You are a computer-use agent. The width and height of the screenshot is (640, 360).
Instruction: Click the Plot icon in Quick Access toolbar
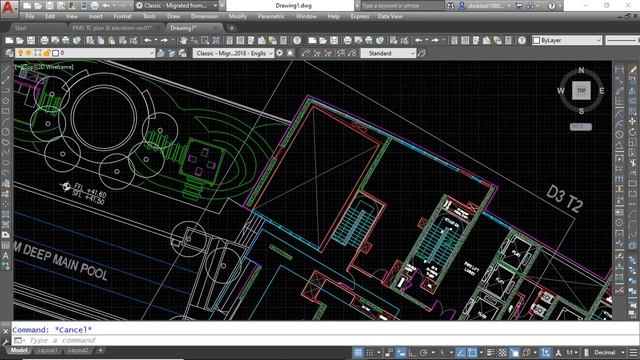click(x=94, y=6)
